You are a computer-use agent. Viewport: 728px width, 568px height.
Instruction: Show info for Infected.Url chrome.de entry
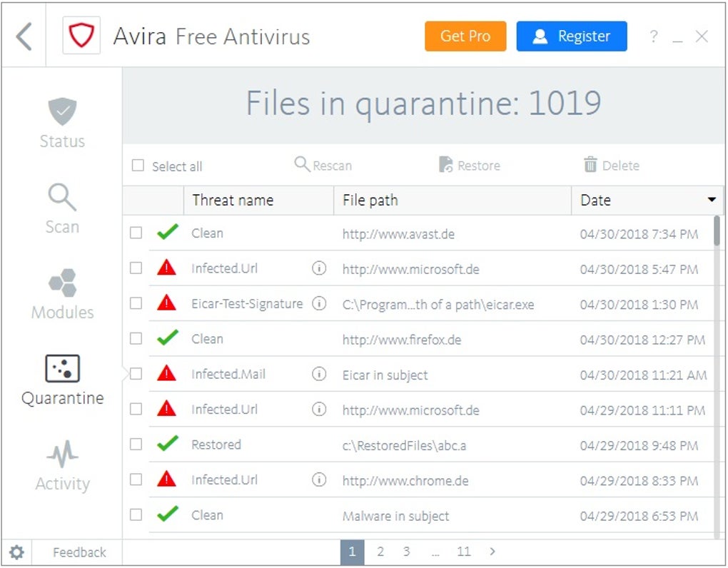pyautogui.click(x=319, y=480)
